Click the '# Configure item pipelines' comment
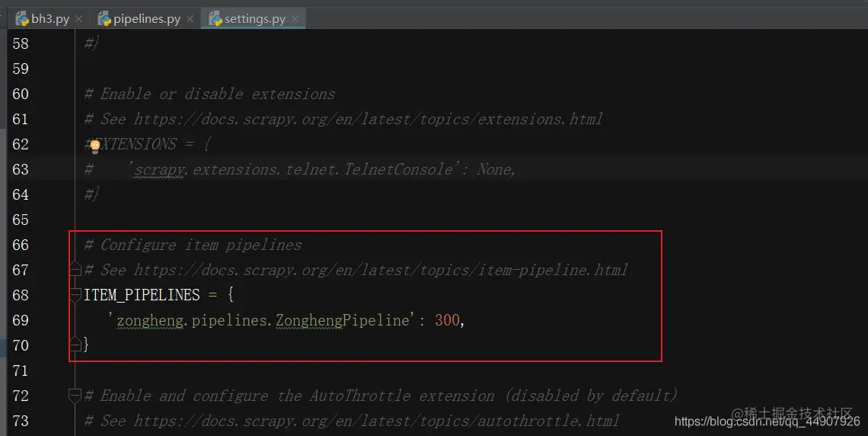868x436 pixels. [193, 245]
